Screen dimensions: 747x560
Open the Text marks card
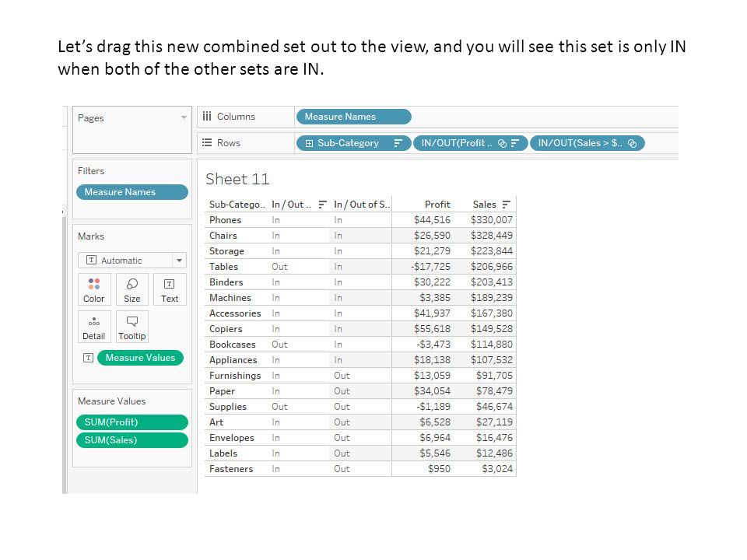point(170,289)
